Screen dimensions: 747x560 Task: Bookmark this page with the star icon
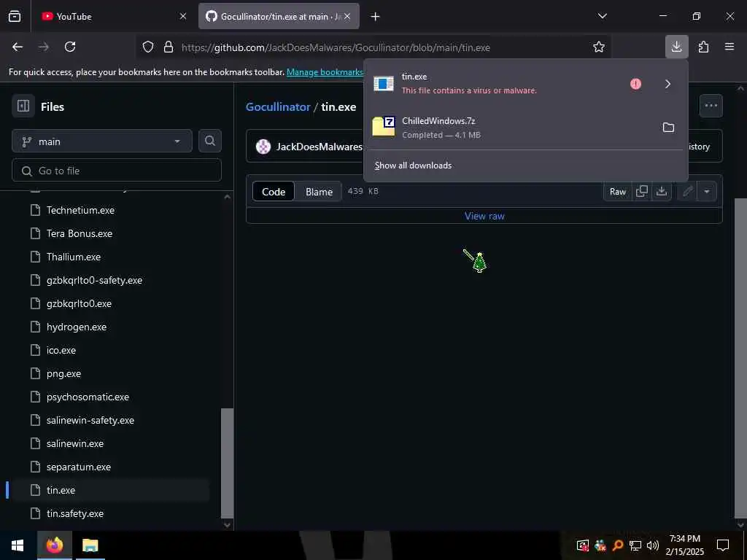coord(599,47)
